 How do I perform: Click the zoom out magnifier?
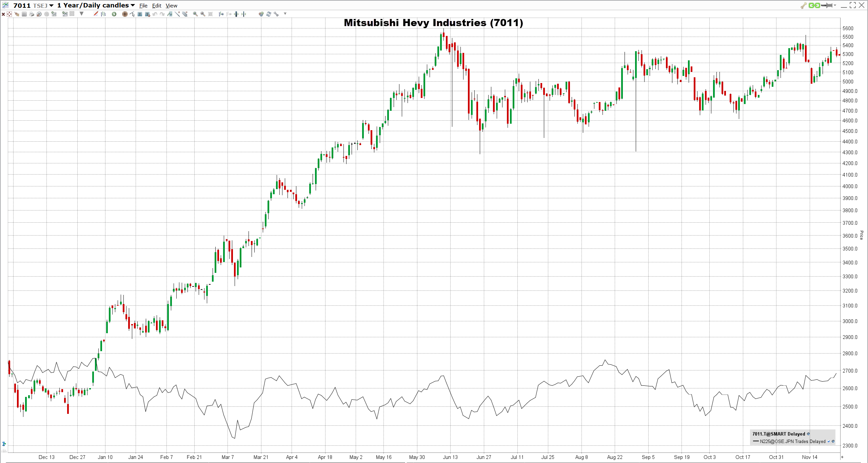coord(203,14)
